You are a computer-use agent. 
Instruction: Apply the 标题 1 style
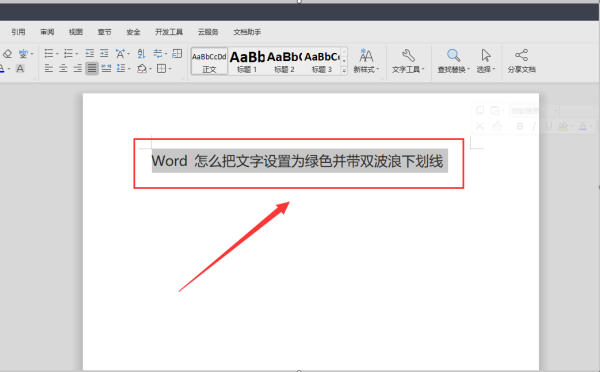click(x=247, y=61)
